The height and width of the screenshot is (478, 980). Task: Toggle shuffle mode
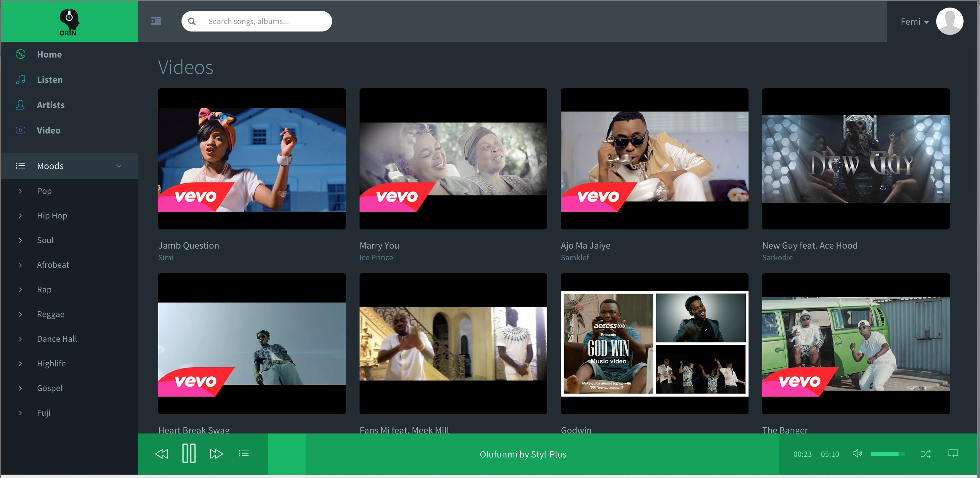tap(926, 454)
